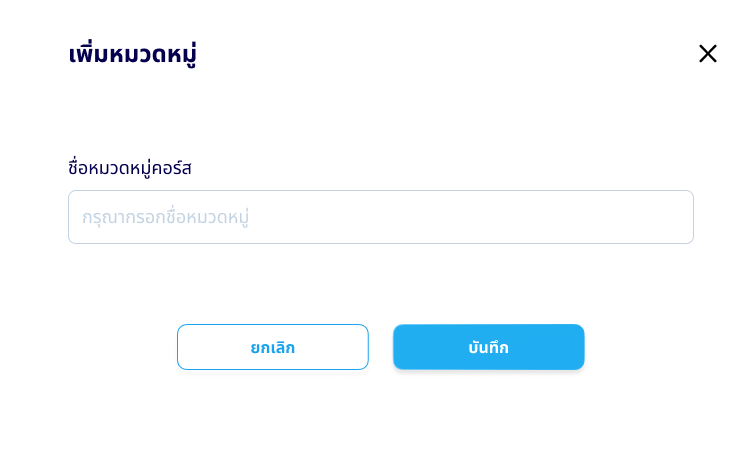
Task: Click the ยกเลิก button
Action: [x=273, y=347]
